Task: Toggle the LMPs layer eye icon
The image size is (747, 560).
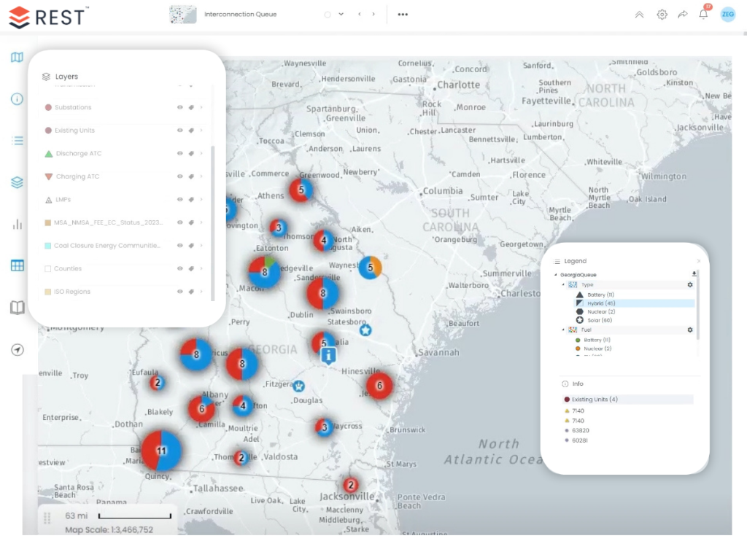Action: pyautogui.click(x=180, y=200)
